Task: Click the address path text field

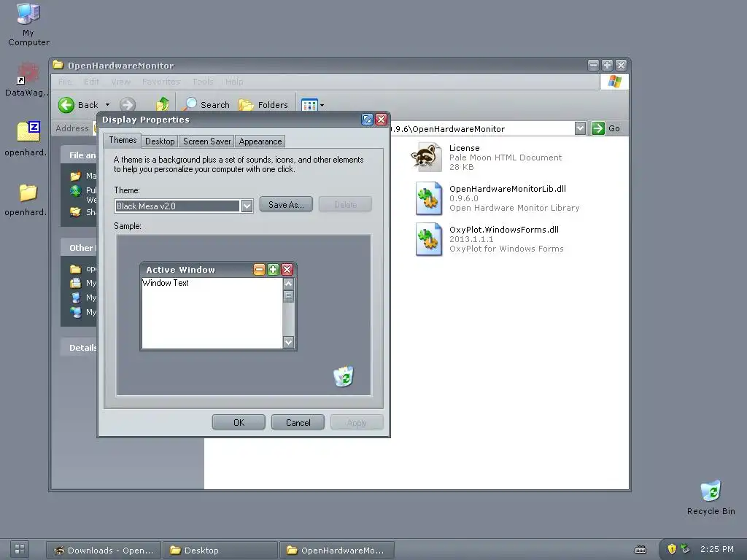Action: 481,128
